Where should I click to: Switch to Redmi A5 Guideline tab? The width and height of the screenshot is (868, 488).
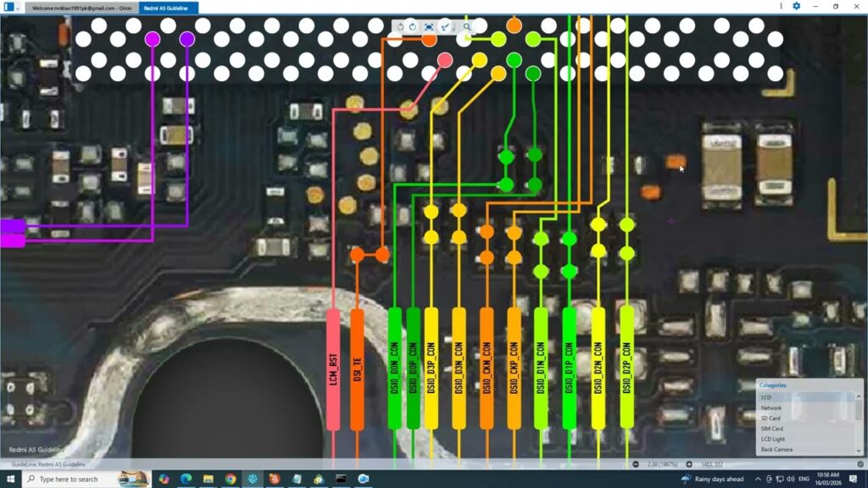(169, 7)
